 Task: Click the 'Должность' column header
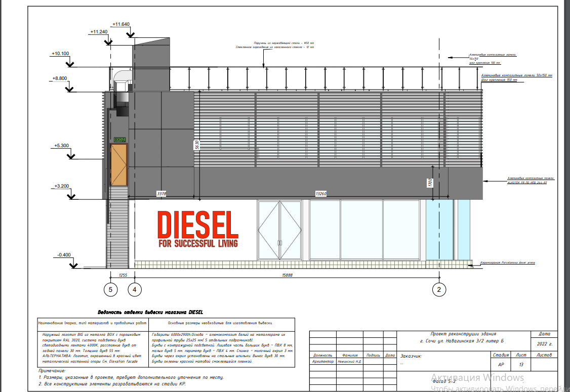[323, 355]
